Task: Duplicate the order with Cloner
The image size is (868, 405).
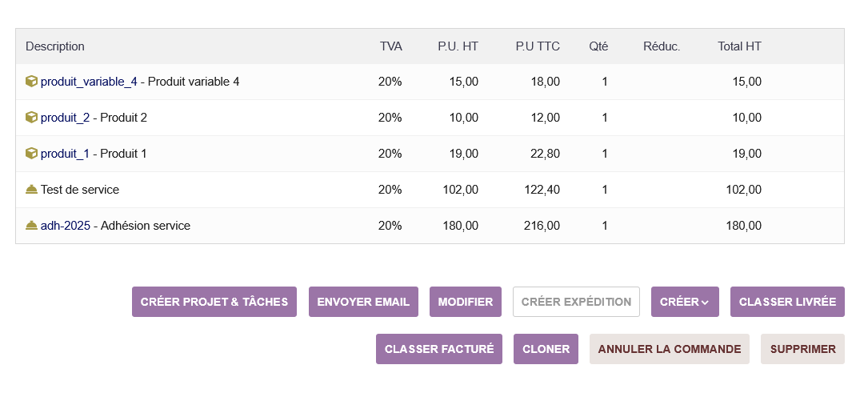Action: 546,349
